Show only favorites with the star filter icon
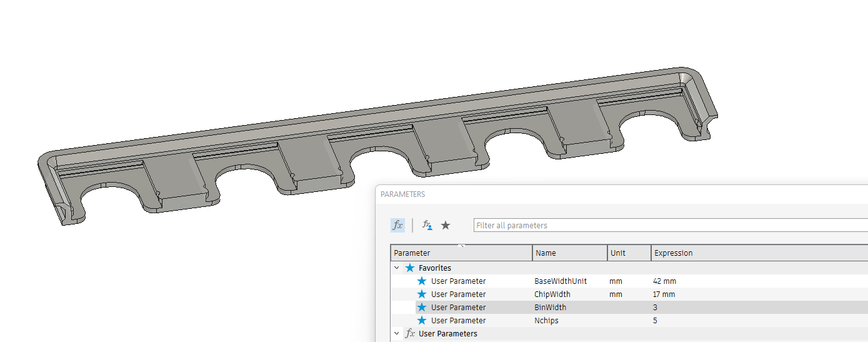This screenshot has height=342, width=868. [x=446, y=225]
